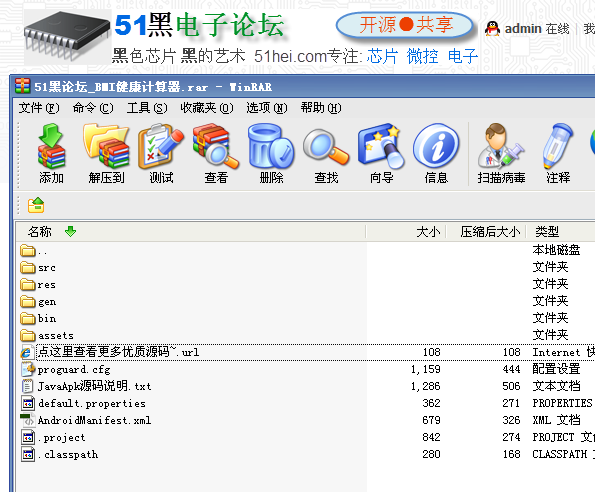
Task: Sort by Type (类型) column header
Action: coord(547,231)
